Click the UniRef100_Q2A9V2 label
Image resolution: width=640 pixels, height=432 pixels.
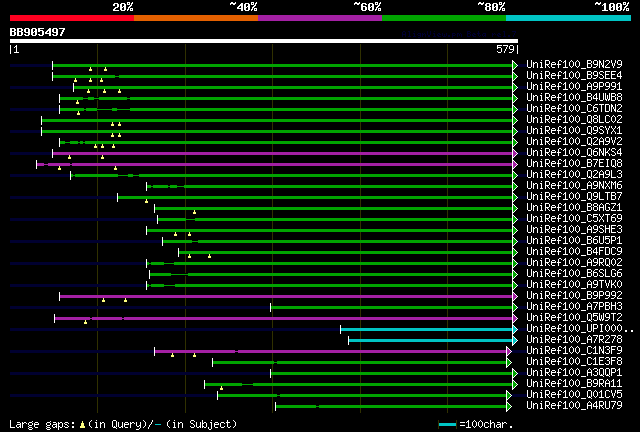click(574, 142)
